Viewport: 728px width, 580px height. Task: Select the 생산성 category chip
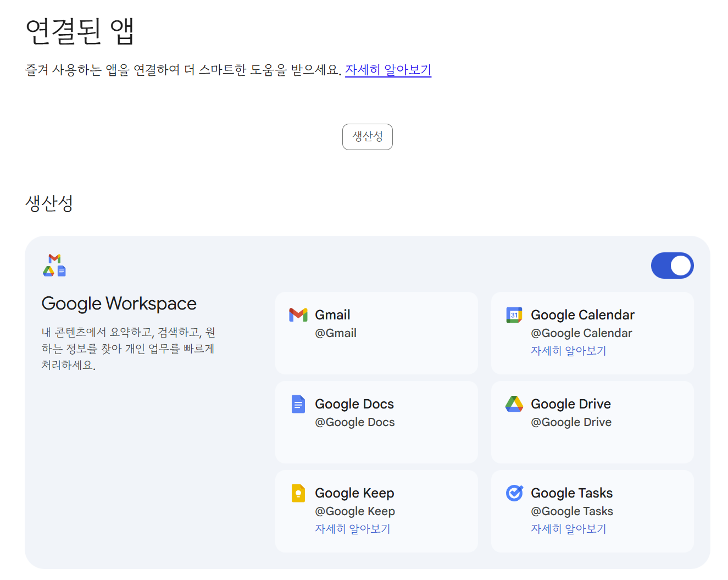coord(368,137)
